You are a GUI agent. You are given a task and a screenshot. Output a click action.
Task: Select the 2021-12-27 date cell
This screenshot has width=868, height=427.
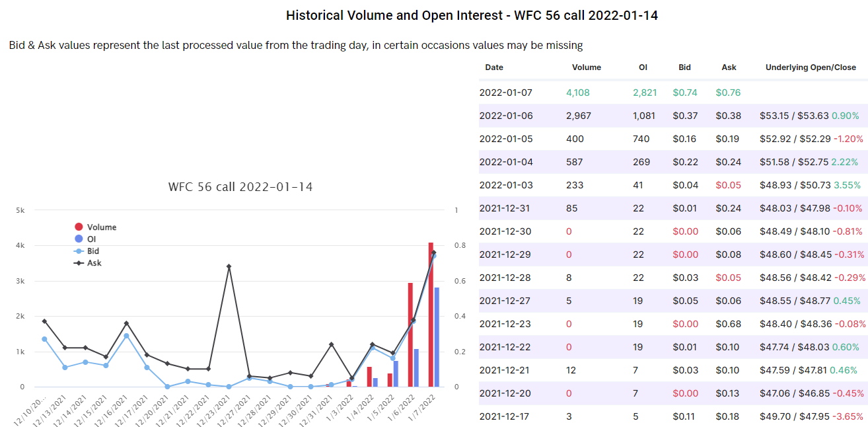click(x=506, y=301)
